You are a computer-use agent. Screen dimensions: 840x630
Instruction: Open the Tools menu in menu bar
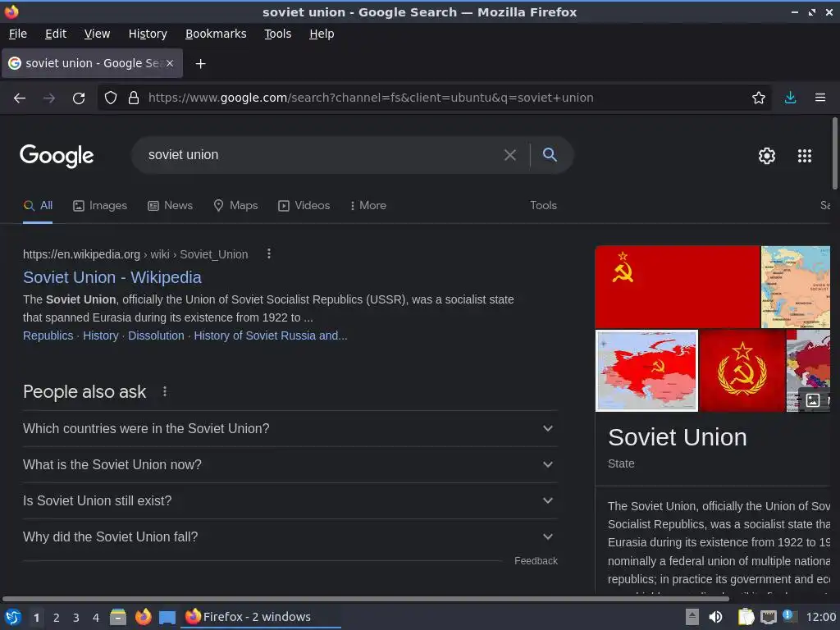(277, 34)
